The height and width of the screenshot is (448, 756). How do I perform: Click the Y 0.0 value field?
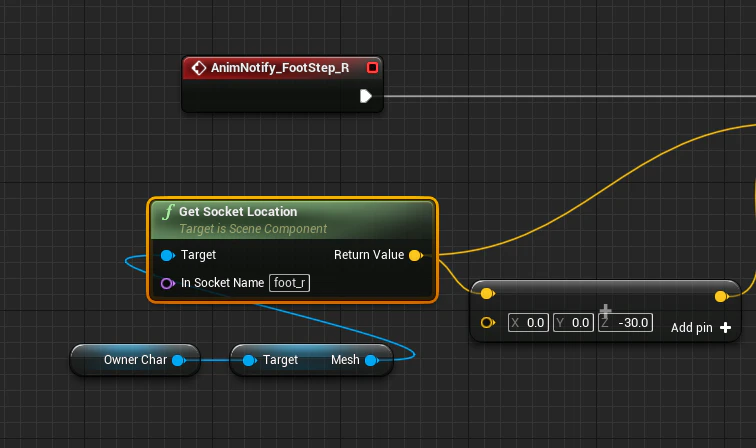[x=573, y=323]
